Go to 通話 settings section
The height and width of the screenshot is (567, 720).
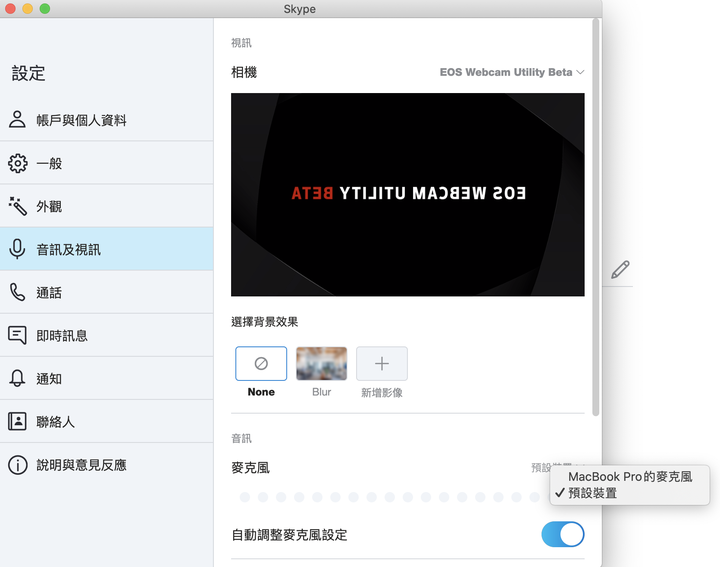pos(107,292)
